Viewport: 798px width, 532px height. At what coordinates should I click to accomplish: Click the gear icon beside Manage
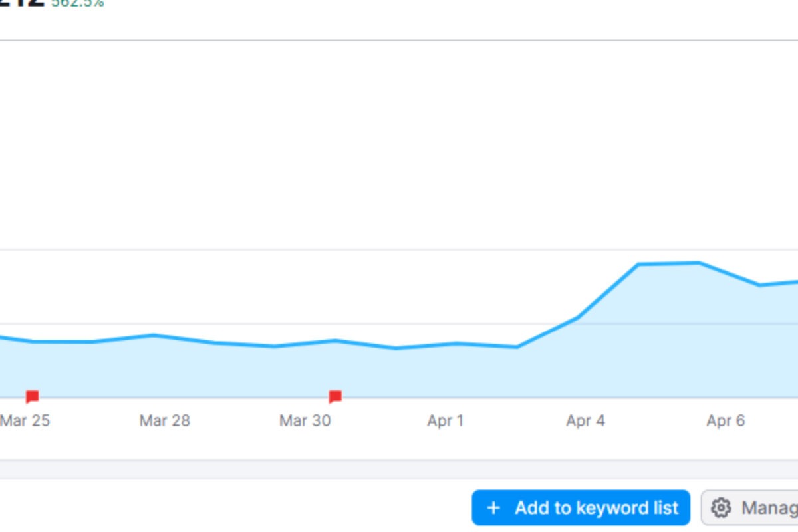720,507
